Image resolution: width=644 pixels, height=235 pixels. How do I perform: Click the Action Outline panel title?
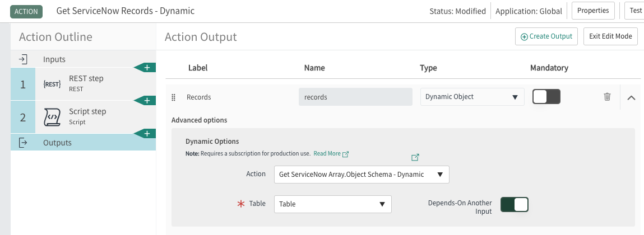[55, 37]
